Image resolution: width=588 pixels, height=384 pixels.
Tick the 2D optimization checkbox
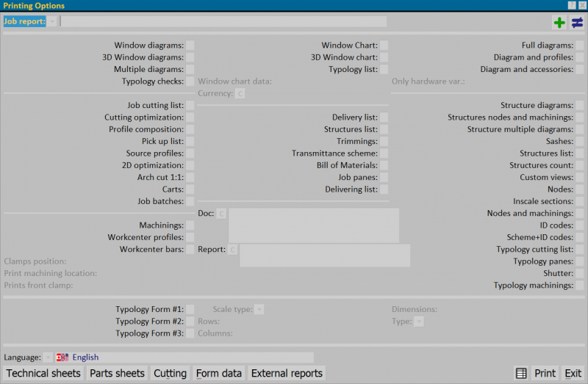190,165
